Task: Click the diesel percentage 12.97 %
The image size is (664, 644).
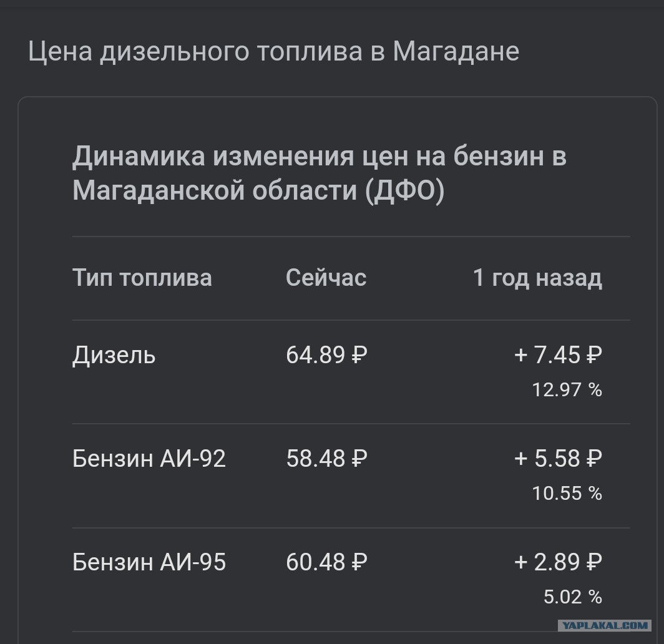Action: point(567,389)
